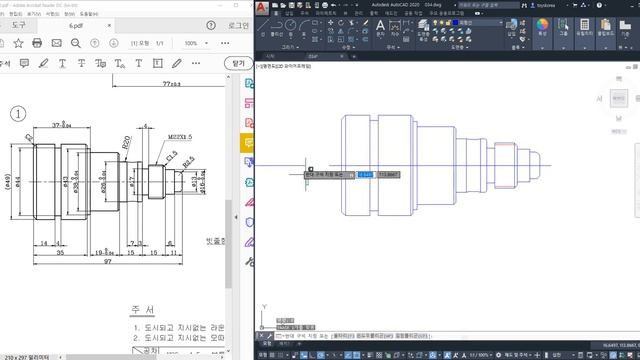
Task: Toggle snap mode in AutoCAD status bar
Action: click(x=280, y=356)
